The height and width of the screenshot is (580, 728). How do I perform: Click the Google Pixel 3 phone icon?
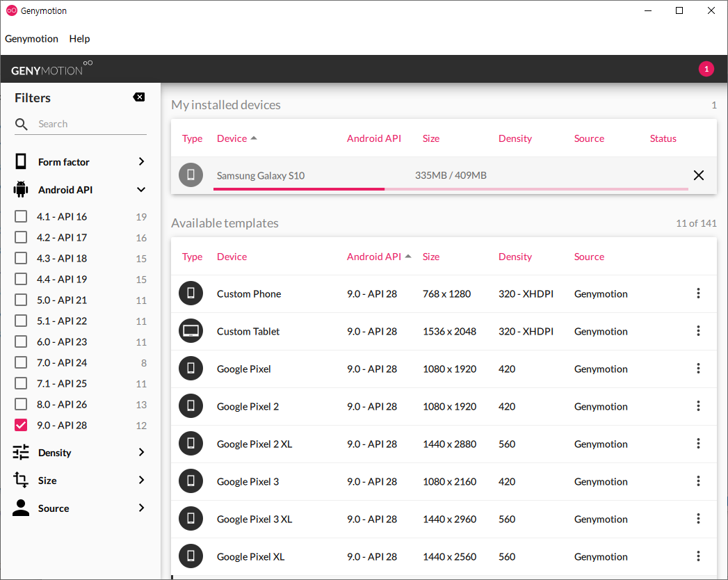(x=191, y=481)
